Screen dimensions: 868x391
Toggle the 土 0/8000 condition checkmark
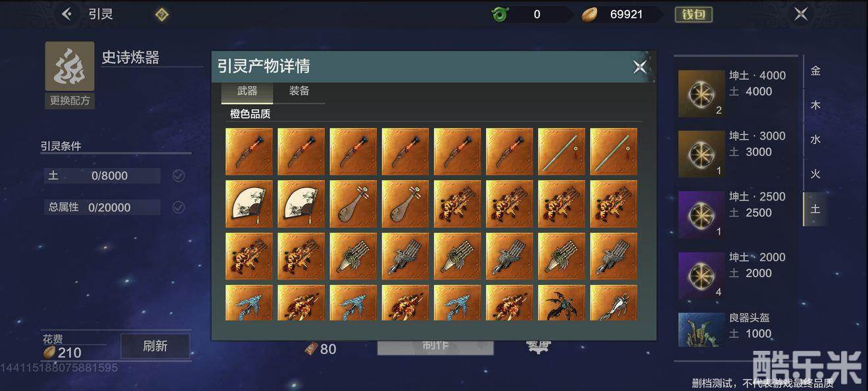click(178, 176)
